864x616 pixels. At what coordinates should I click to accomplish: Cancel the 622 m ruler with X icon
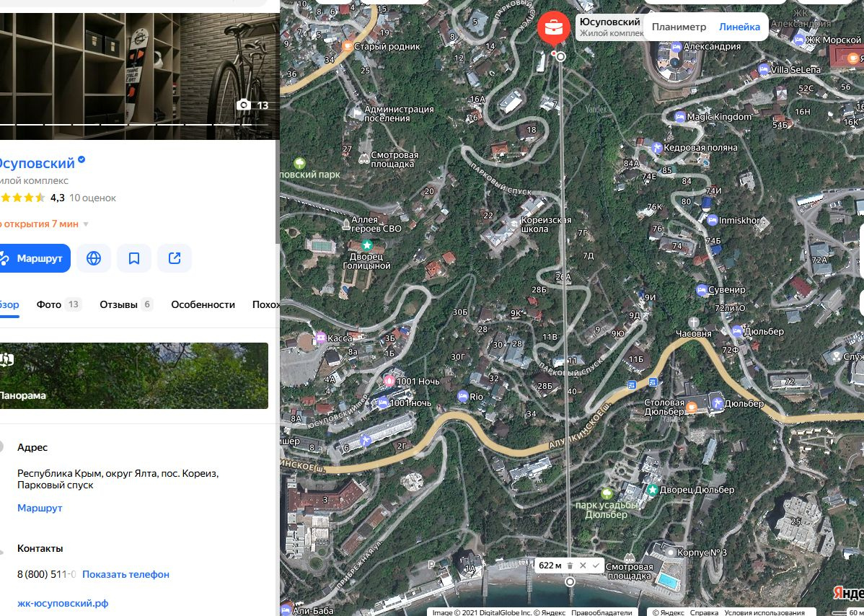pos(583,566)
